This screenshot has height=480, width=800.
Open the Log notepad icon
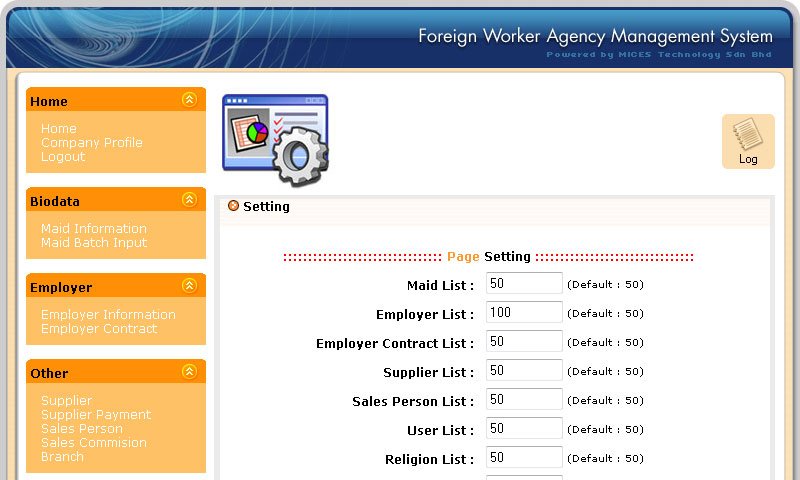click(x=748, y=141)
